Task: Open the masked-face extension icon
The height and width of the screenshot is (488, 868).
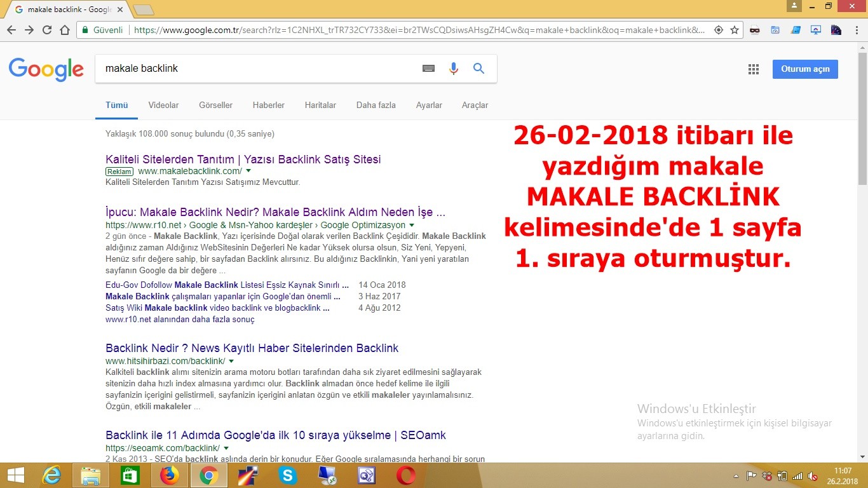Action: (754, 30)
